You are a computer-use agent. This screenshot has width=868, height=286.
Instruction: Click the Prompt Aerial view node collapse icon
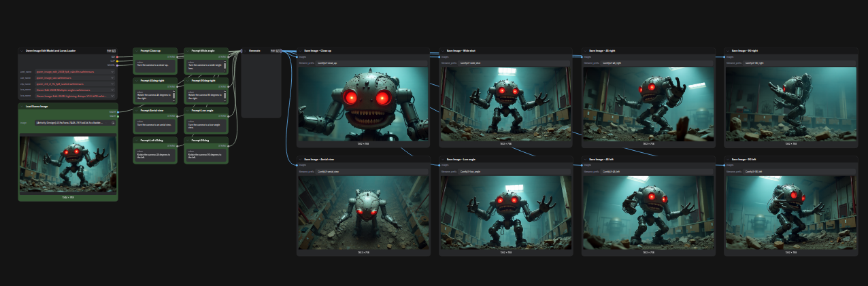136,110
